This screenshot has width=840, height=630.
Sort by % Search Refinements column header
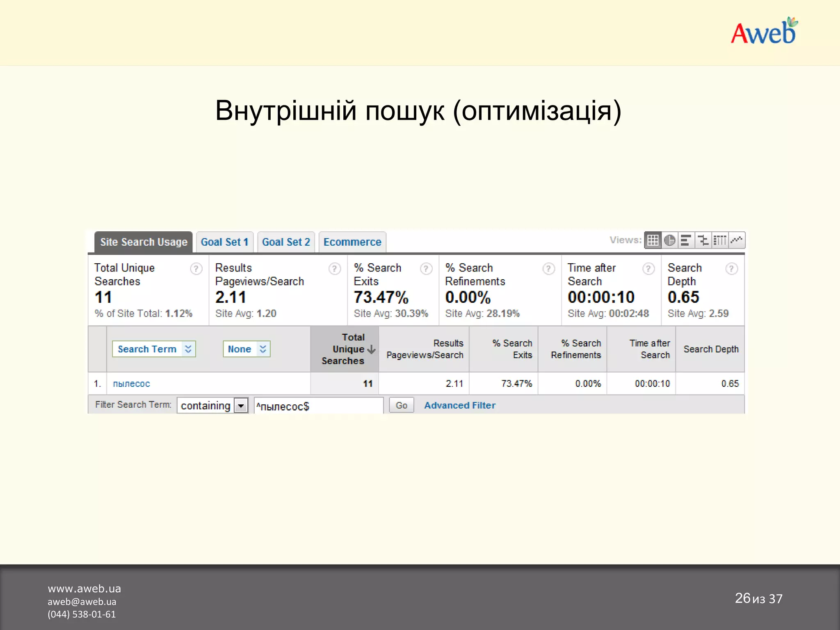pos(573,349)
